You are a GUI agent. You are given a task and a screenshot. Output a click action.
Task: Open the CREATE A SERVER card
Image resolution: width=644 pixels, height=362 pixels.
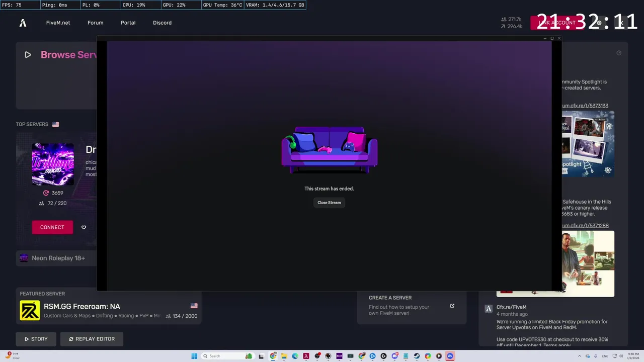pos(412,305)
